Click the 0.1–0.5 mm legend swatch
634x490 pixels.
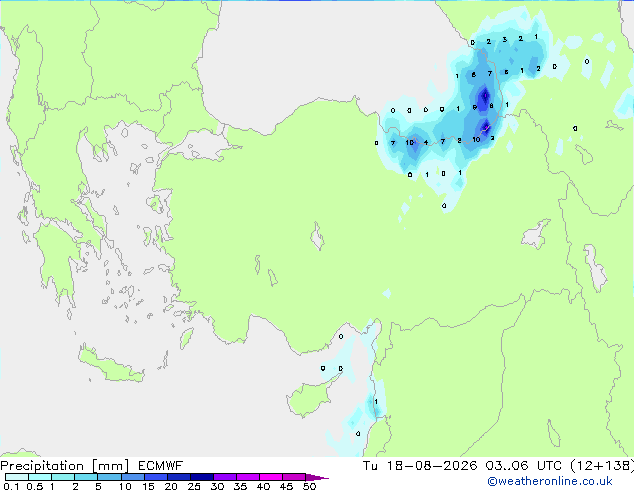(17, 477)
